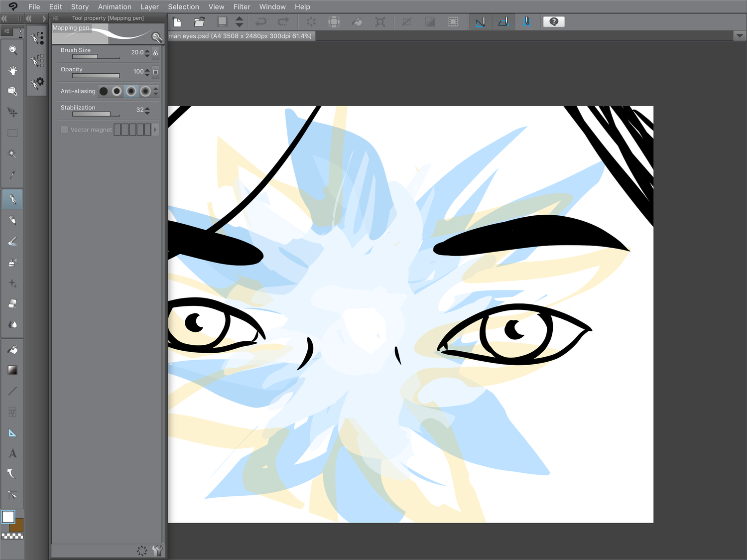This screenshot has height=560, width=747.
Task: Choose the Text tool
Action: click(12, 453)
